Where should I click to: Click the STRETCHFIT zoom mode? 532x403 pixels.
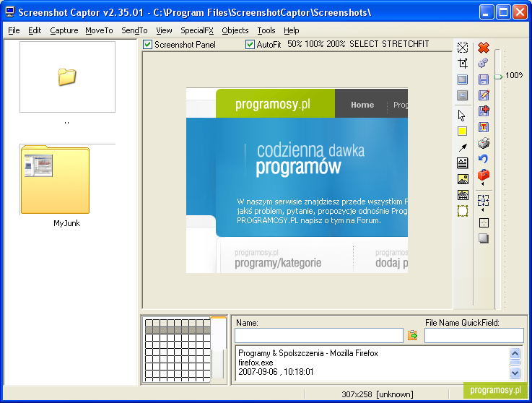(x=406, y=44)
